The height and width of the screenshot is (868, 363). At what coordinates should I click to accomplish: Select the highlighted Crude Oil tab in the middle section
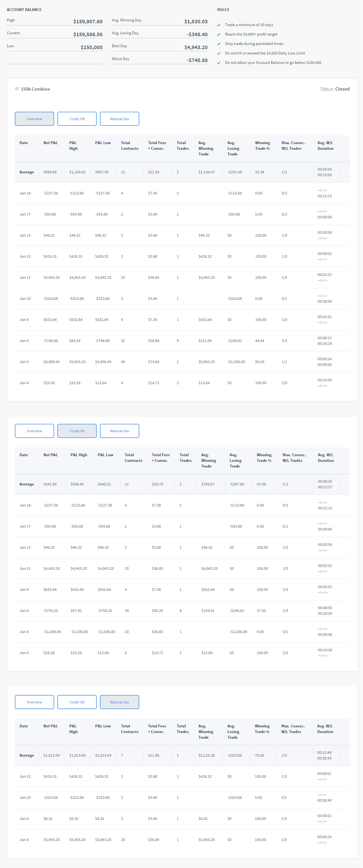(x=77, y=431)
